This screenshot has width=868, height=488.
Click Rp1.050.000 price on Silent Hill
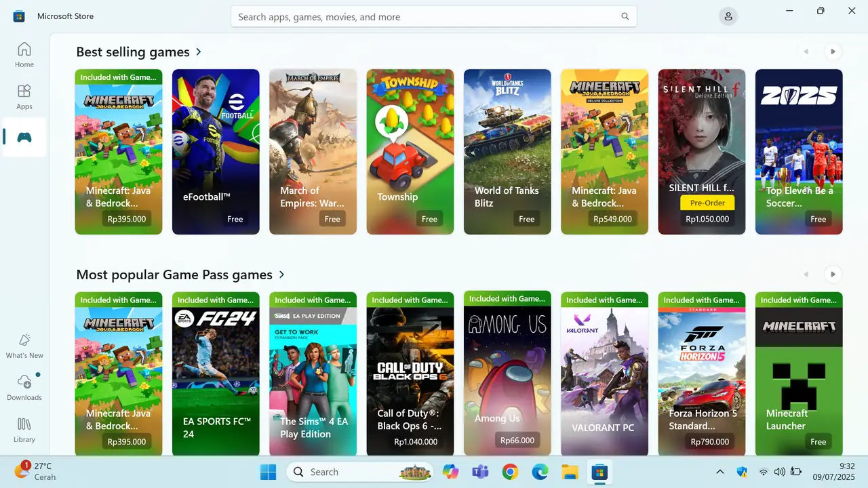point(707,219)
